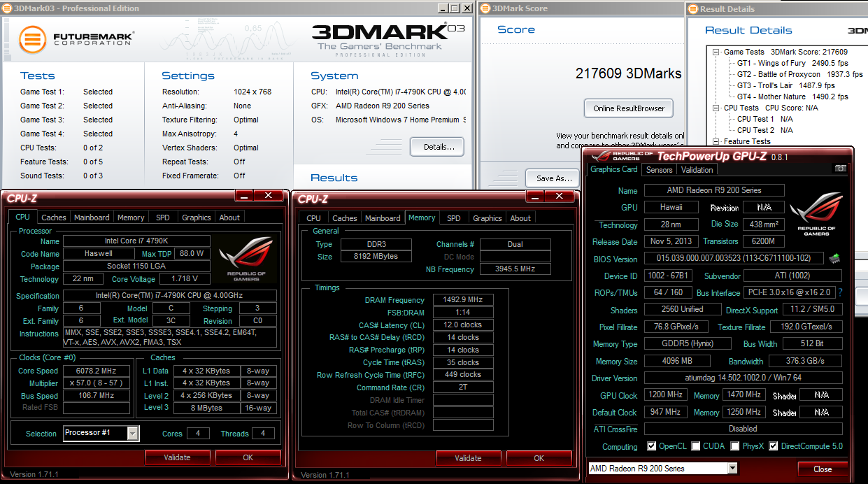Click the GPU-Z Driver Version field
The width and height of the screenshot is (868, 484).
point(743,378)
